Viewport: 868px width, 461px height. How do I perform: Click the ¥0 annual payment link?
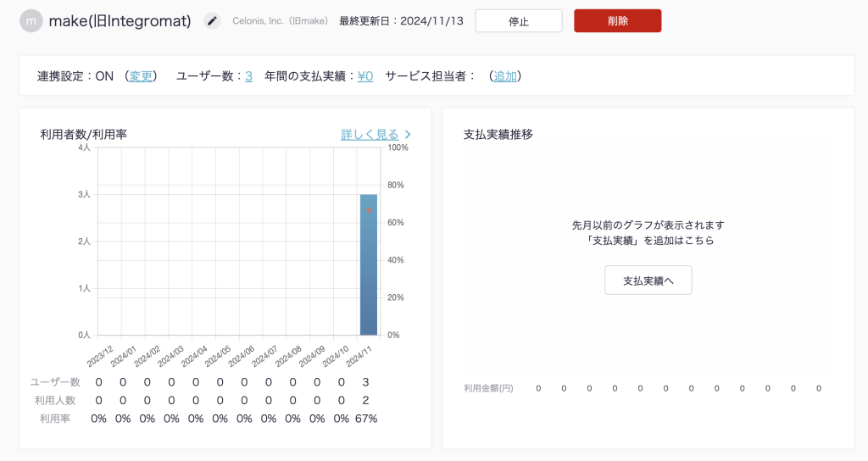pos(364,76)
